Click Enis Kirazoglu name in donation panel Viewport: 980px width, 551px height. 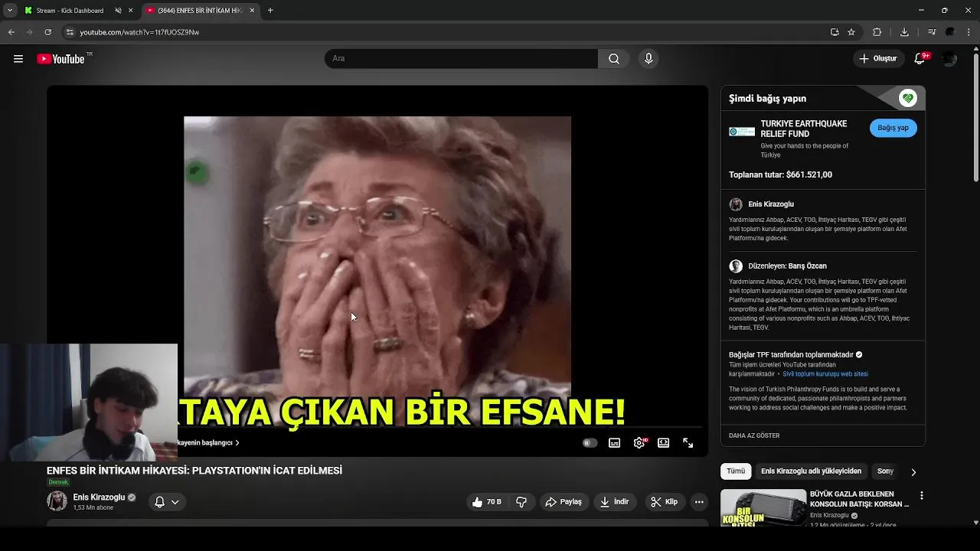pyautogui.click(x=771, y=204)
